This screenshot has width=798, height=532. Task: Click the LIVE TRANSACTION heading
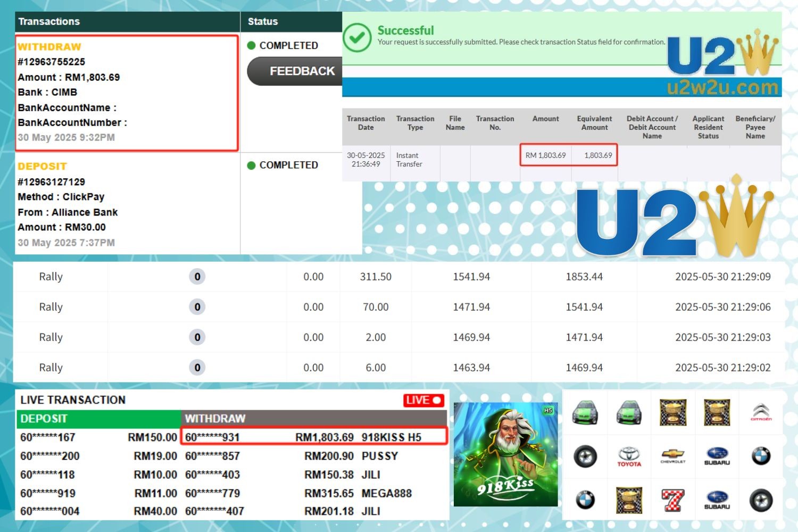coord(73,400)
